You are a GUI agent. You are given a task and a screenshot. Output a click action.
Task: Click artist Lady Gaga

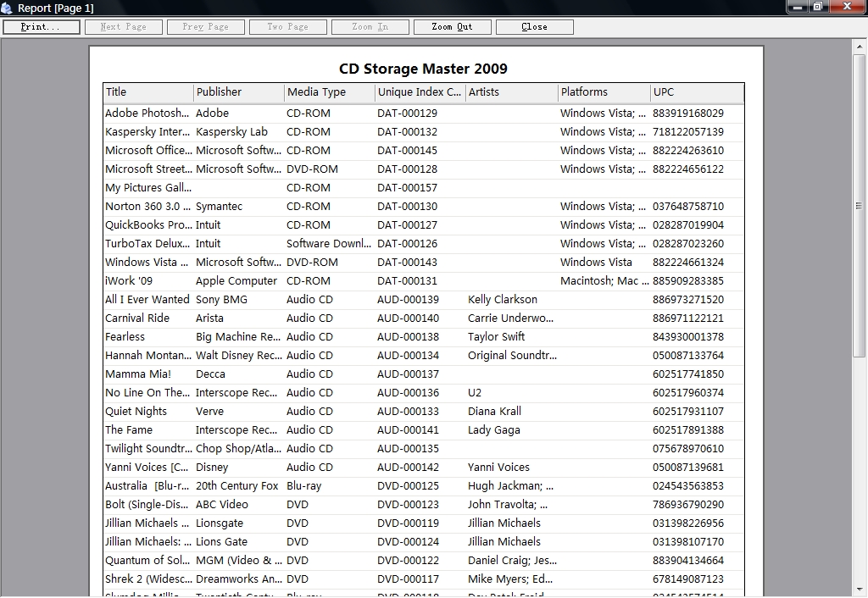tap(494, 430)
